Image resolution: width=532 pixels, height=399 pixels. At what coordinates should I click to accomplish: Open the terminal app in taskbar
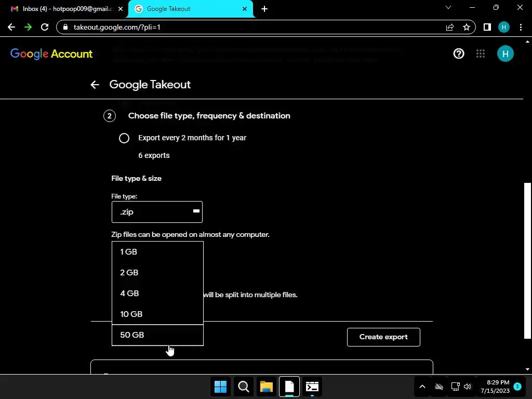coord(312,387)
